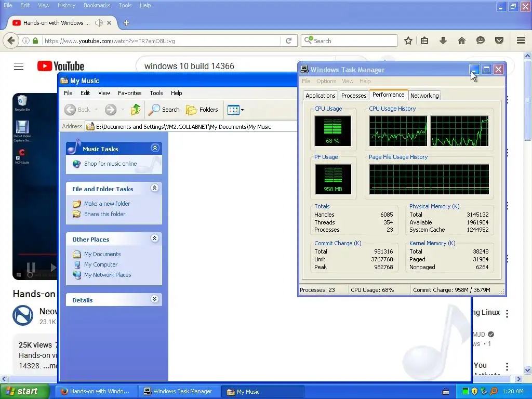532x399 pixels.
Task: Mute the YouTube tab speaker icon
Action: click(99, 23)
